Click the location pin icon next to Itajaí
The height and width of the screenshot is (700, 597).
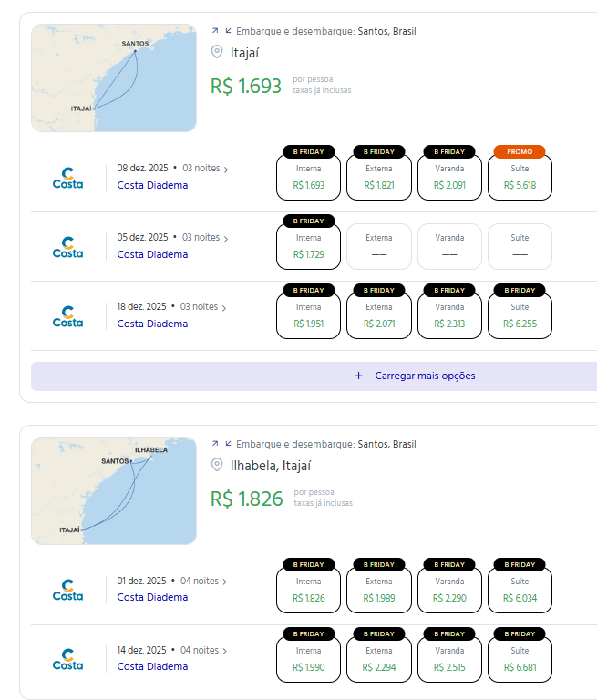pyautogui.click(x=217, y=52)
